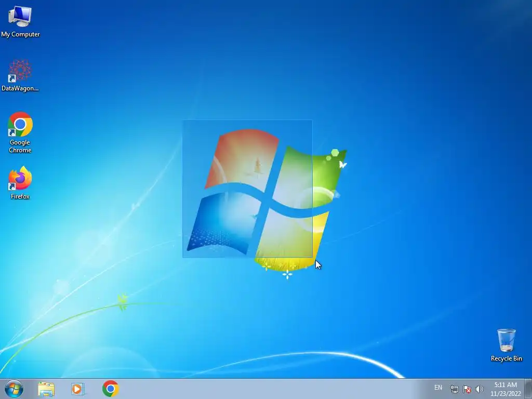Image resolution: width=532 pixels, height=399 pixels.
Task: Click the network status tray icon
Action: point(454,389)
